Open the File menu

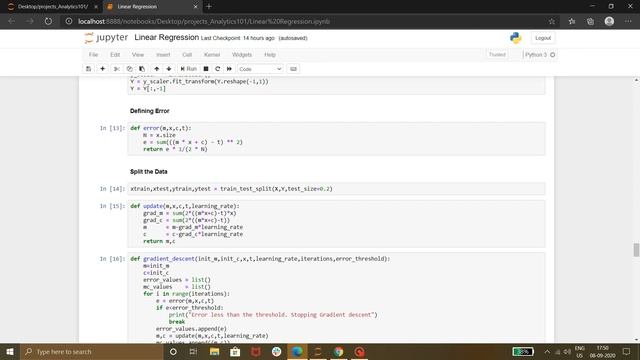[93, 55]
